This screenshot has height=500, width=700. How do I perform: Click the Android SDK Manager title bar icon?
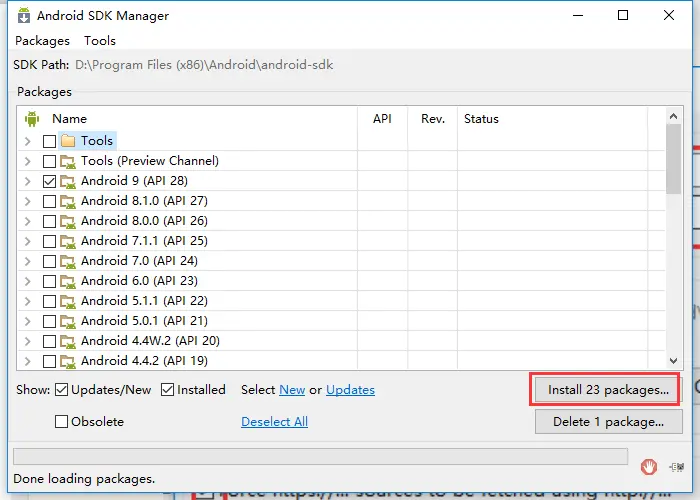(24, 16)
